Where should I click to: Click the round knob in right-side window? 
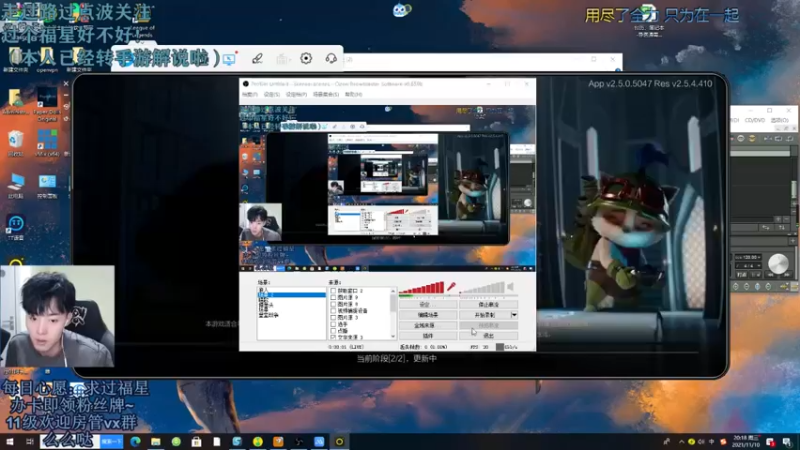click(x=778, y=263)
